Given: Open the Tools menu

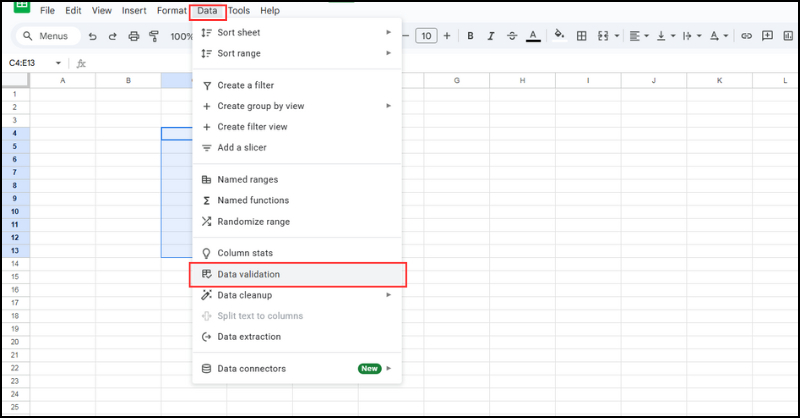Looking at the screenshot, I should (238, 11).
